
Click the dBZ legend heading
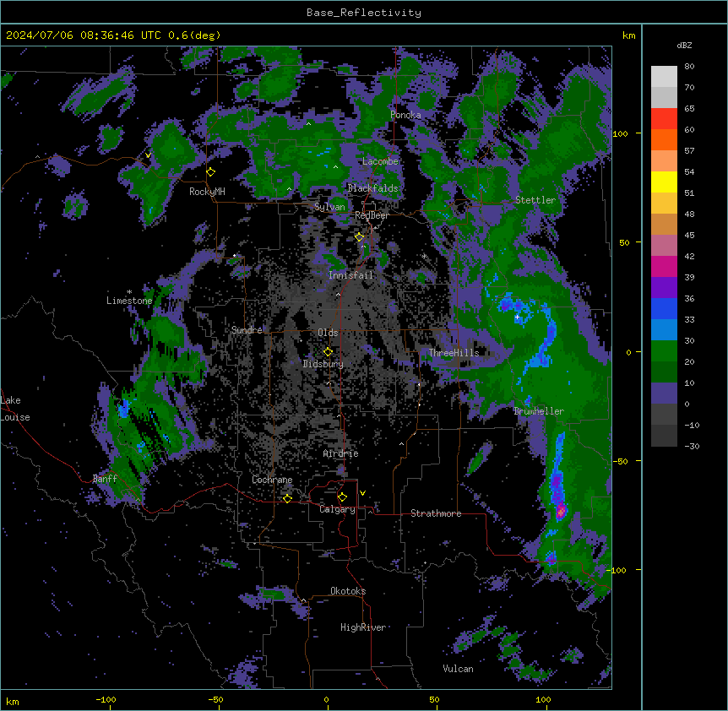pos(684,46)
